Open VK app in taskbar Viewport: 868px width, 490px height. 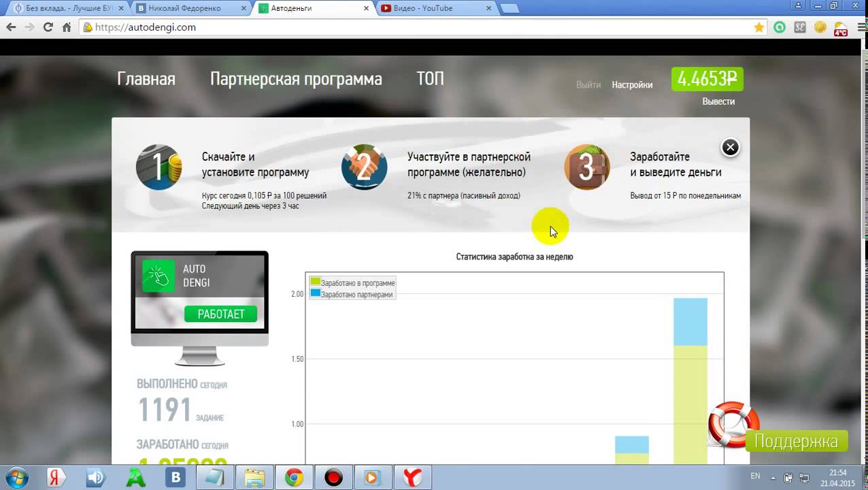176,478
